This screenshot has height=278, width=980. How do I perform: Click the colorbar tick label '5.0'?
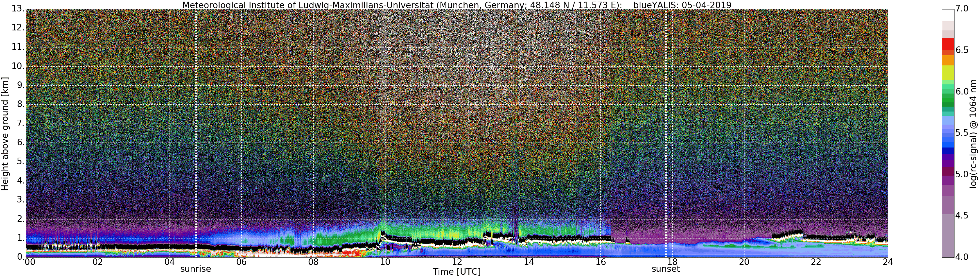(962, 174)
